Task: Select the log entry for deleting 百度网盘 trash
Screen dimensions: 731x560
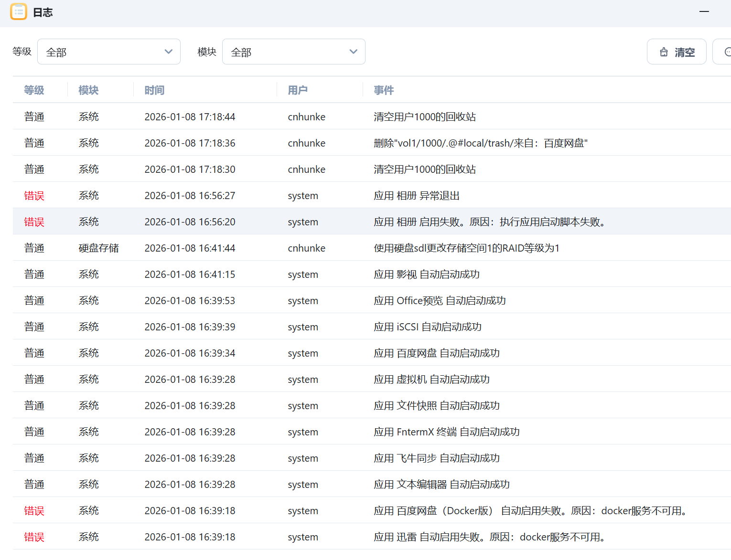Action: pyautogui.click(x=480, y=143)
